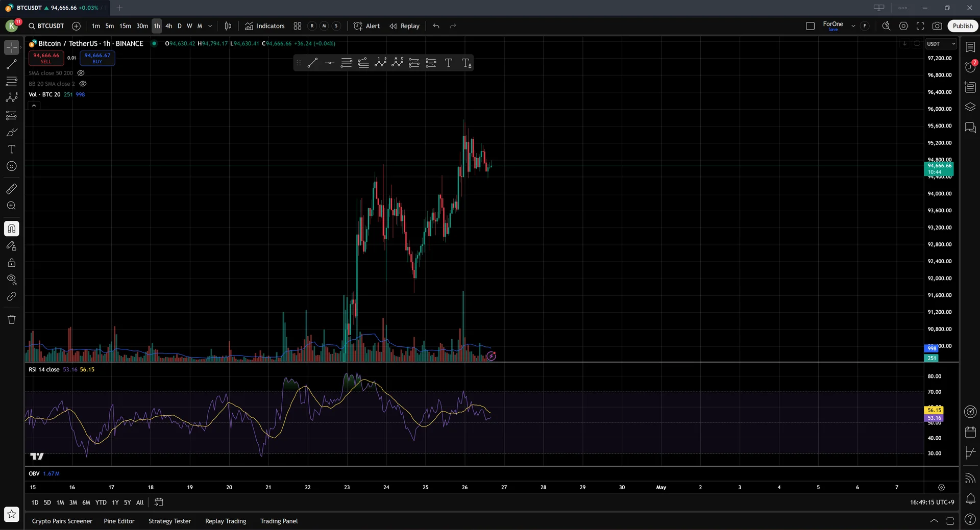980x530 pixels.
Task: Open the calendar panel in right sidebar
Action: (x=970, y=432)
